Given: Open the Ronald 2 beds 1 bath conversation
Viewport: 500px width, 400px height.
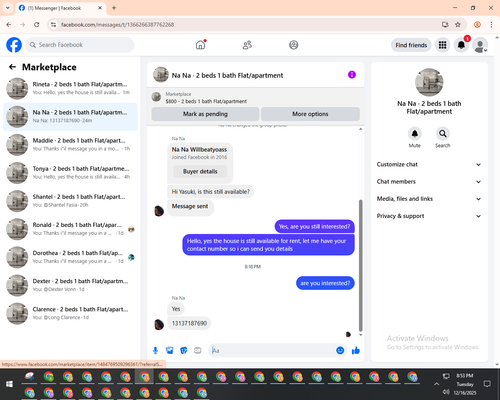Looking at the screenshot, I should [x=70, y=229].
